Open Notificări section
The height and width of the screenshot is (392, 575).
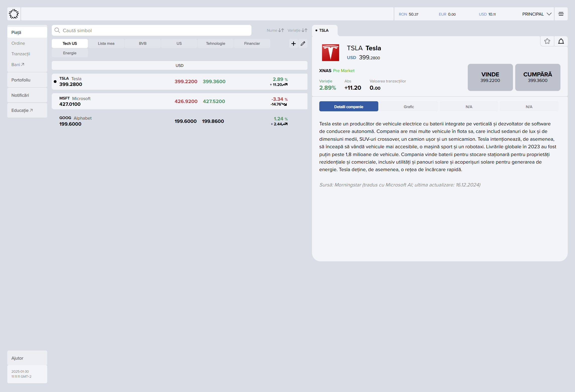tap(27, 95)
